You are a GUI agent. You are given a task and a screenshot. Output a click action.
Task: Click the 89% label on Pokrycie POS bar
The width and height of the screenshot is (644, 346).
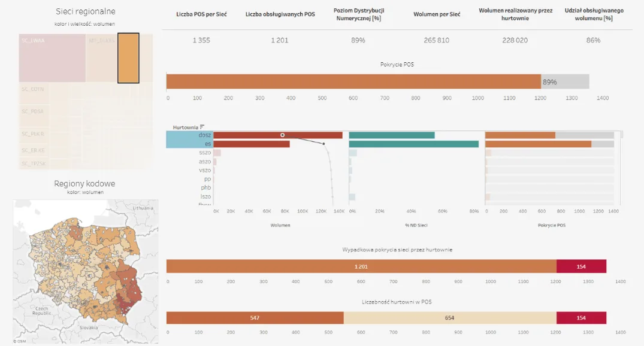click(549, 82)
